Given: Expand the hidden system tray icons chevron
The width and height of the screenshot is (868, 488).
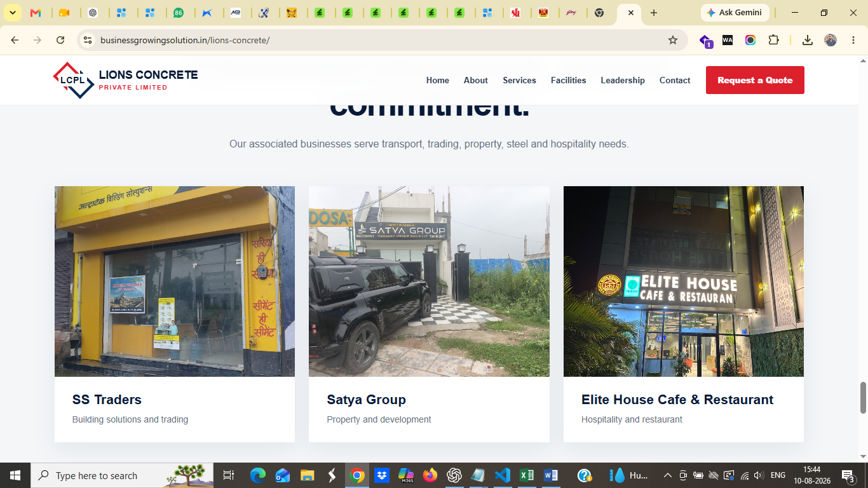Looking at the screenshot, I should tap(667, 475).
